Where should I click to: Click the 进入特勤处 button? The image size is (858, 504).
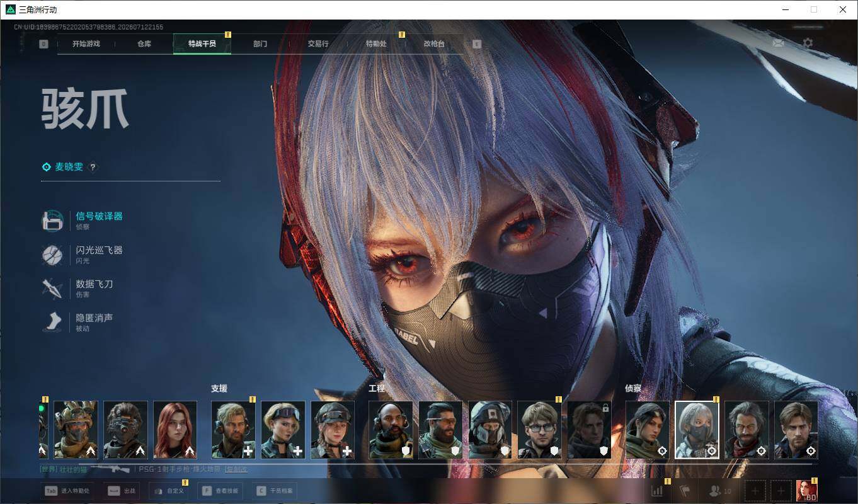click(x=68, y=491)
